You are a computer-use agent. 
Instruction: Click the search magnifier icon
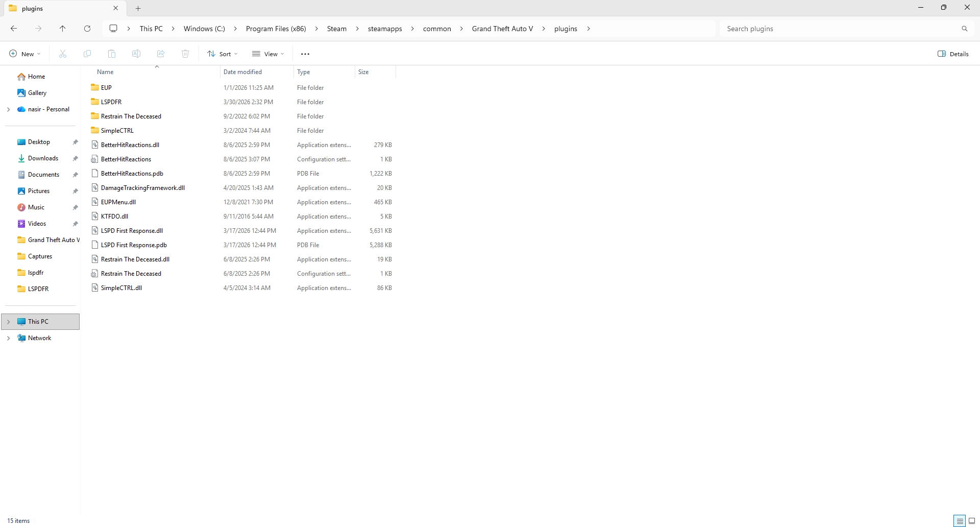[x=965, y=29]
